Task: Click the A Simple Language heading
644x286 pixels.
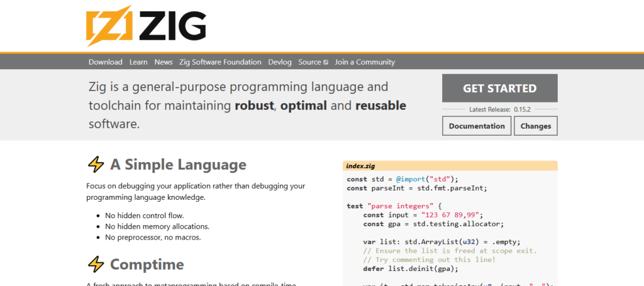Action: pyautogui.click(x=178, y=165)
